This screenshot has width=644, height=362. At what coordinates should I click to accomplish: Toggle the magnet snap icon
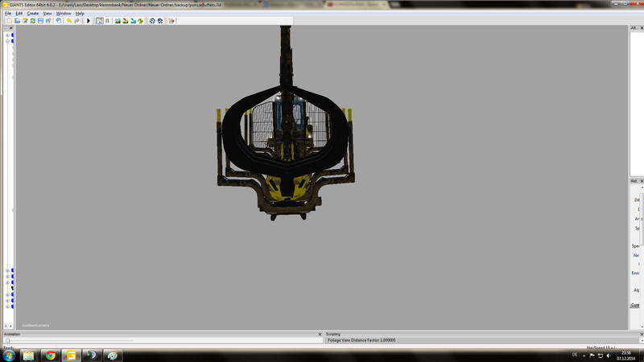point(107,21)
